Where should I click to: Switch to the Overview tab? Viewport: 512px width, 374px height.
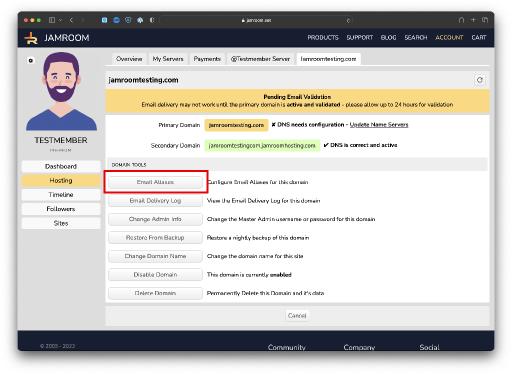click(x=129, y=59)
